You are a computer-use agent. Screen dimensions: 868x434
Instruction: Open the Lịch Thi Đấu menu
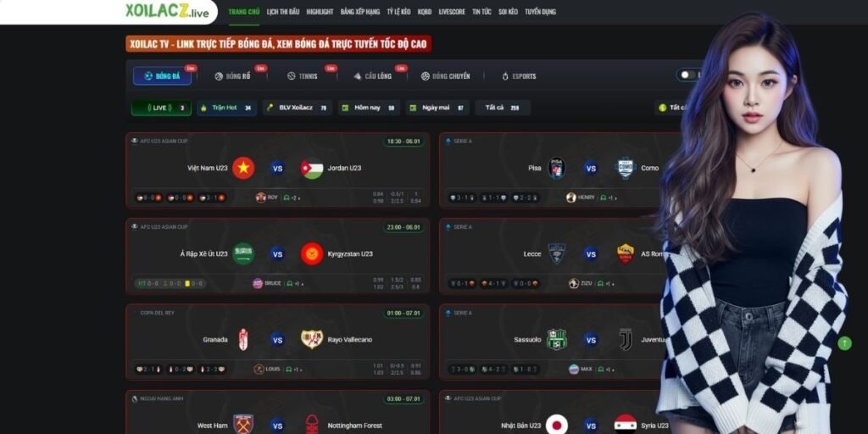coord(283,12)
